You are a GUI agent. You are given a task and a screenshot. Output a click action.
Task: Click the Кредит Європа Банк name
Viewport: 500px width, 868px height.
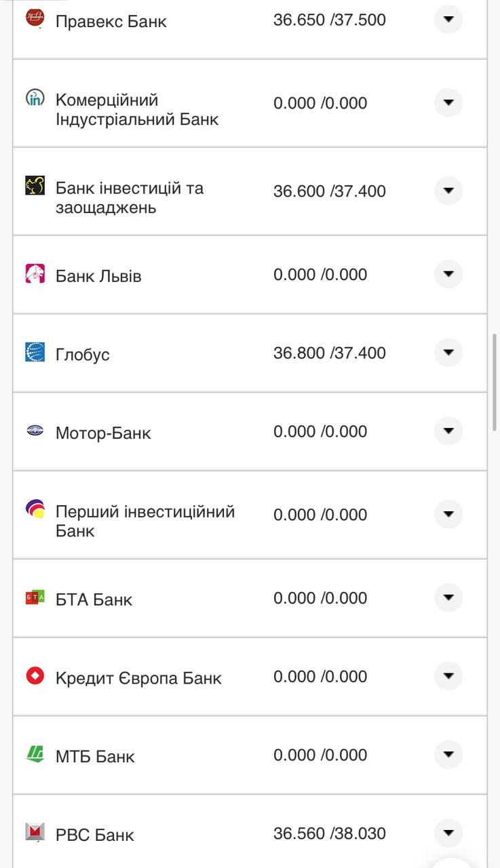pos(138,678)
